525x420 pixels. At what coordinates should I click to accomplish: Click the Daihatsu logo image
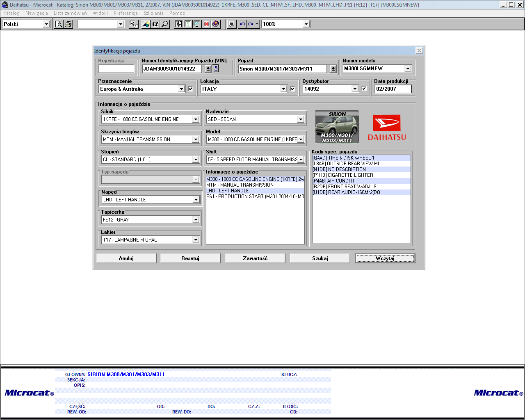(x=387, y=128)
